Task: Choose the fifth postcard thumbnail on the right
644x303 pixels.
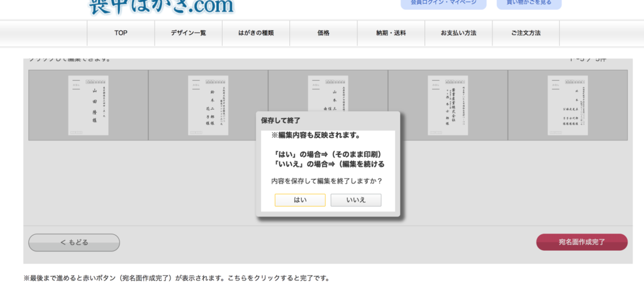Action: point(567,105)
